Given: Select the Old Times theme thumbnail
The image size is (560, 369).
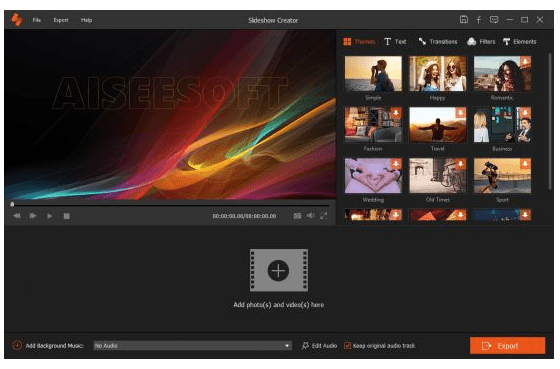Looking at the screenshot, I should click(438, 176).
